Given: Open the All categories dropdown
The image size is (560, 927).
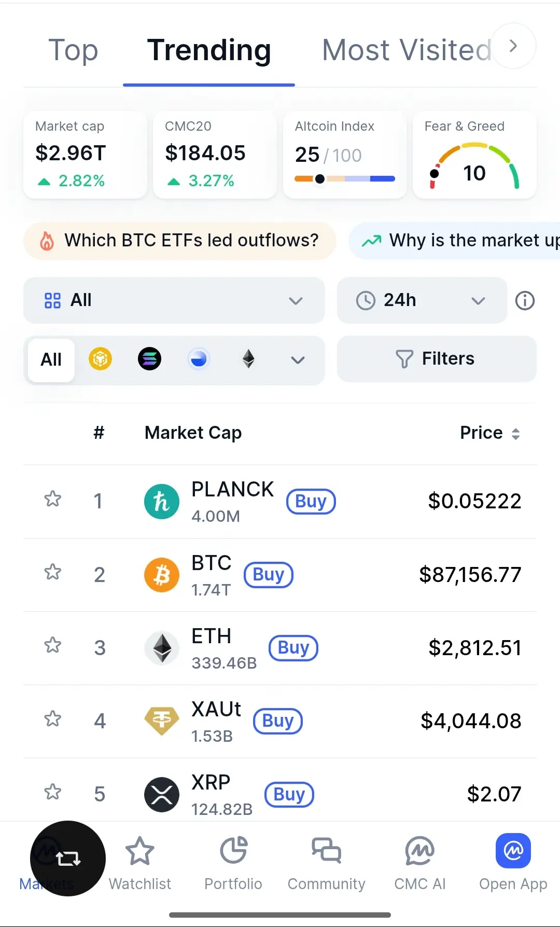Looking at the screenshot, I should (x=174, y=300).
